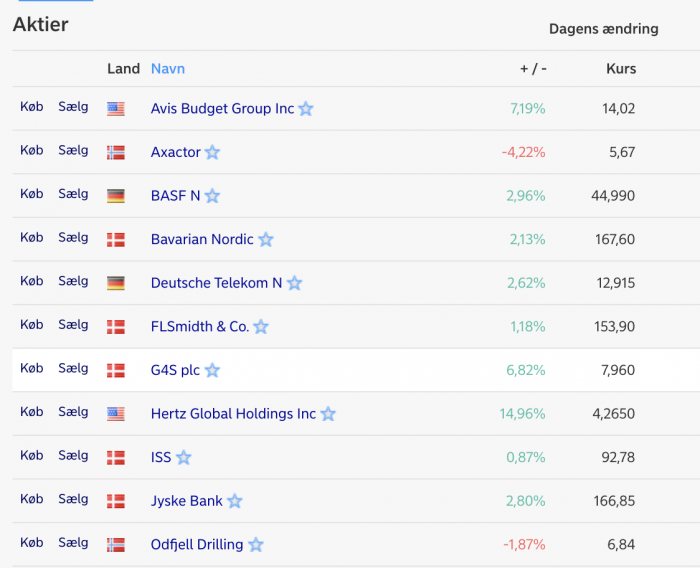Click the star beside FLSmidth & Co.

pos(261,326)
